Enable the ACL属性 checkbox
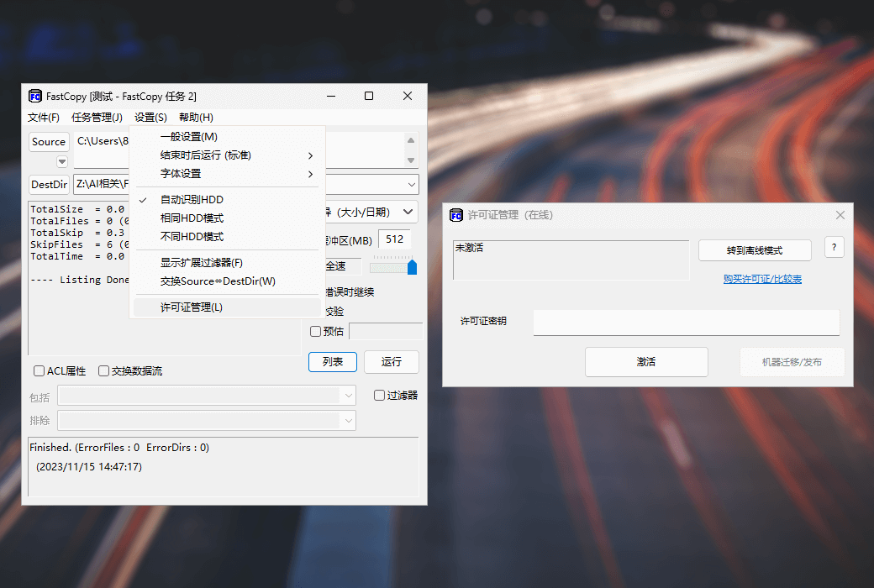This screenshot has height=588, width=874. click(x=39, y=370)
